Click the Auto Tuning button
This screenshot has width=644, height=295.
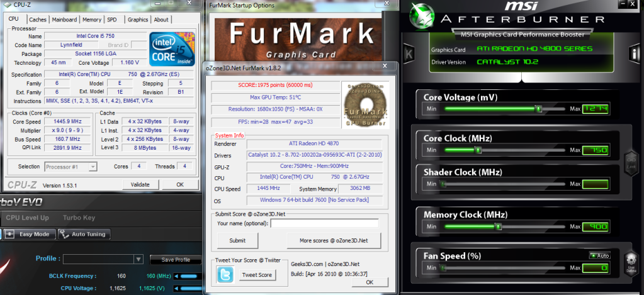(x=84, y=234)
